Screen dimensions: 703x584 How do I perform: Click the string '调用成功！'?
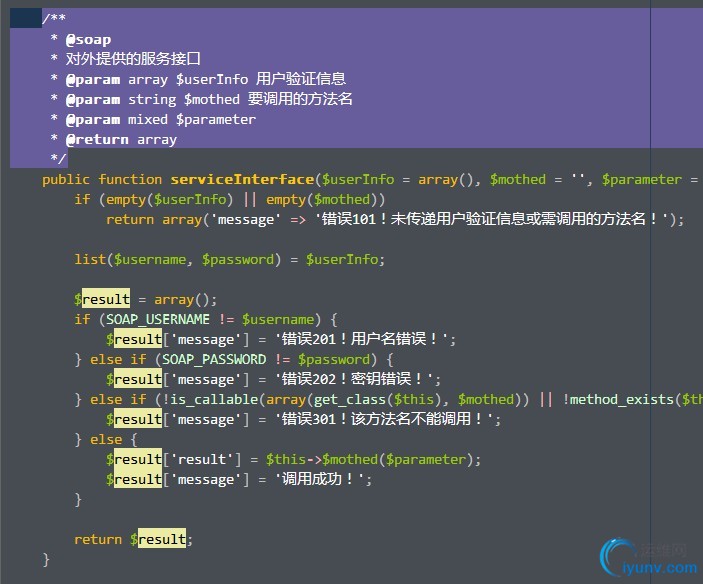(x=319, y=479)
